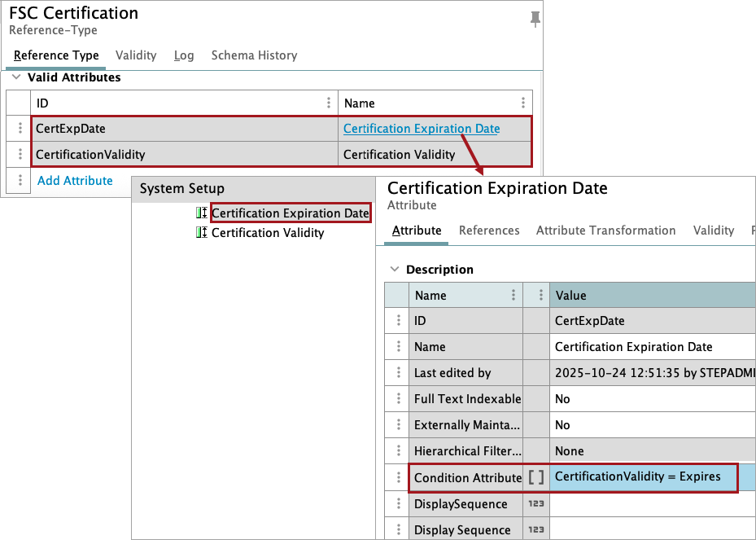756x540 pixels.
Task: Click the row handle for CertificationValidity
Action: [x=20, y=154]
